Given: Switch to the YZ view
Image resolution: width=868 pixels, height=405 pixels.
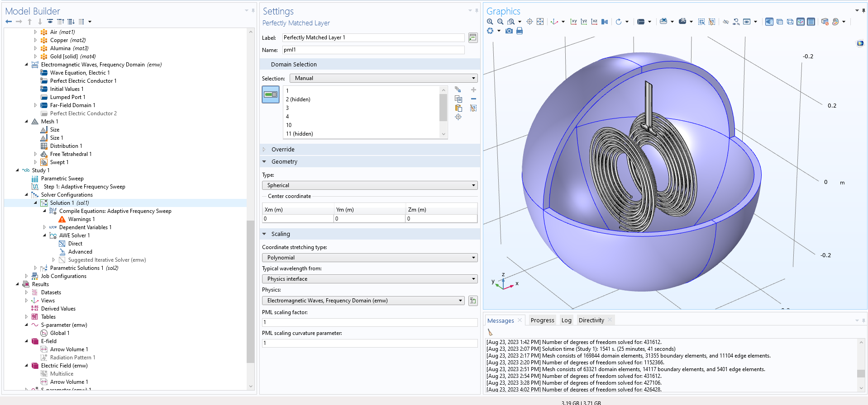Looking at the screenshot, I should 584,22.
